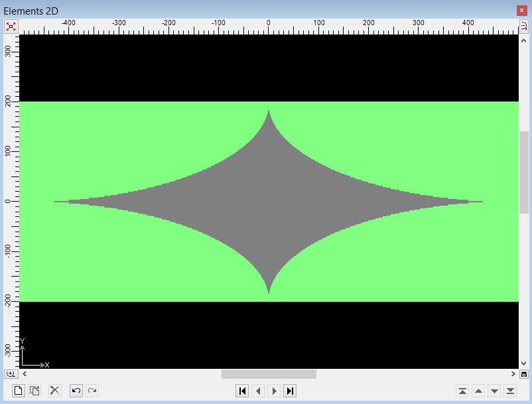Jump to the first frame
Viewport: 532px width, 404px height.
click(243, 391)
